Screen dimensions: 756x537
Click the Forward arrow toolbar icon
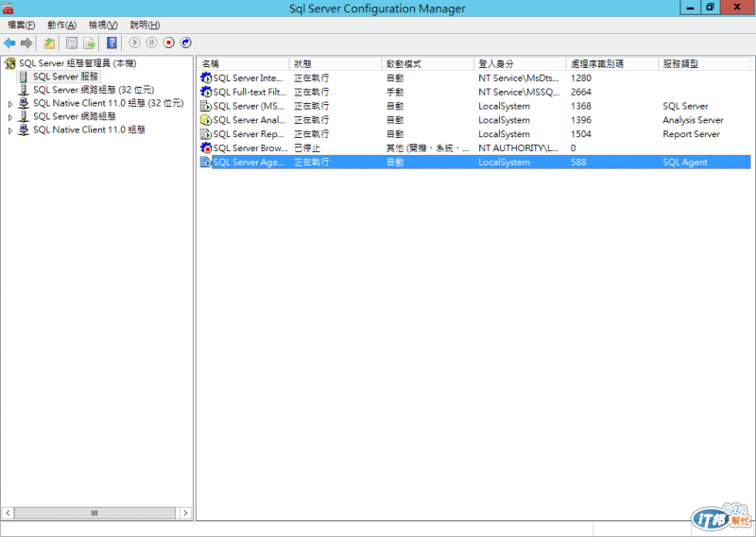coord(26,43)
